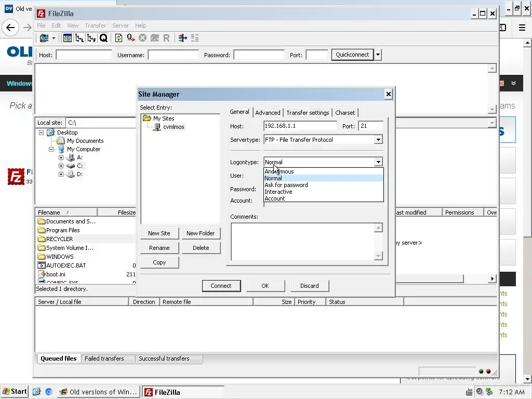Click the Quickconnect button

pyautogui.click(x=352, y=55)
